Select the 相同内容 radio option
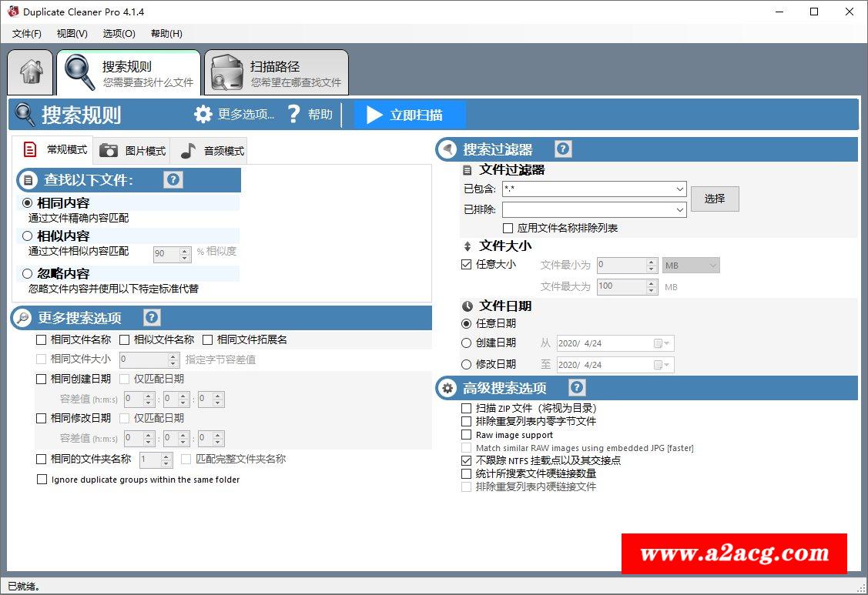Screen dimensions: 868x595 click(27, 203)
